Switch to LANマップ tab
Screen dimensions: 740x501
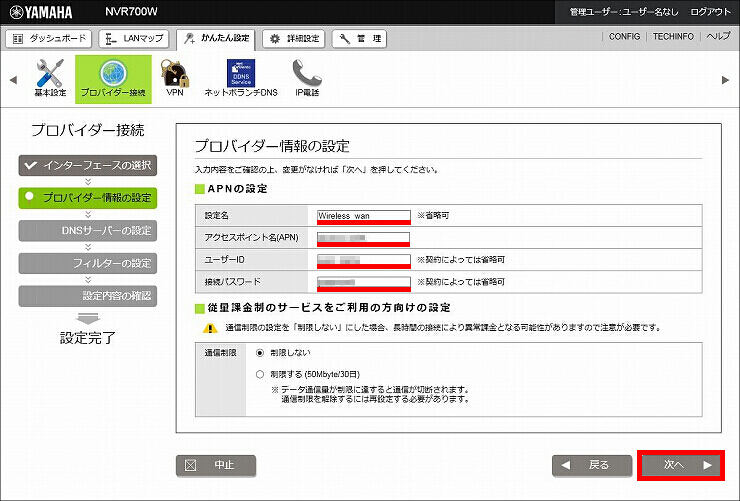coord(134,39)
